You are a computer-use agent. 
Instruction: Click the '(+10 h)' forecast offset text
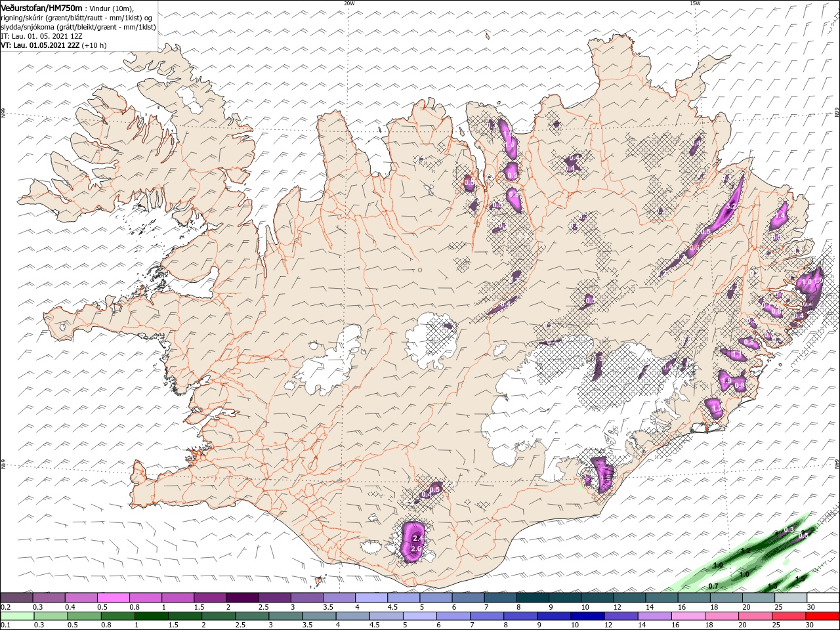94,45
